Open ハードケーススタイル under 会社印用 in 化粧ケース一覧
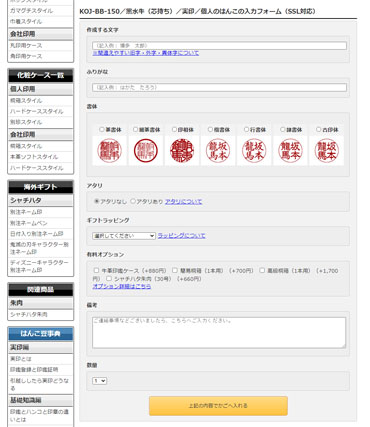The image size is (370, 427). 37,168
